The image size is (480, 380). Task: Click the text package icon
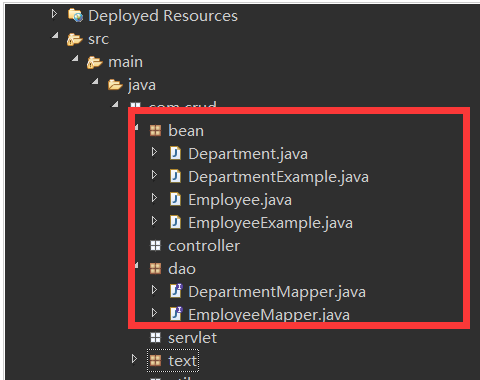pyautogui.click(x=155, y=361)
